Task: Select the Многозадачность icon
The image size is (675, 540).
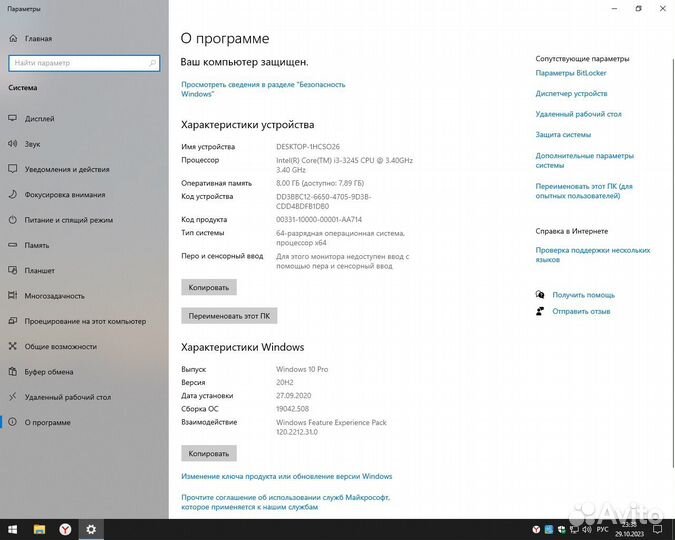Action: tap(13, 295)
